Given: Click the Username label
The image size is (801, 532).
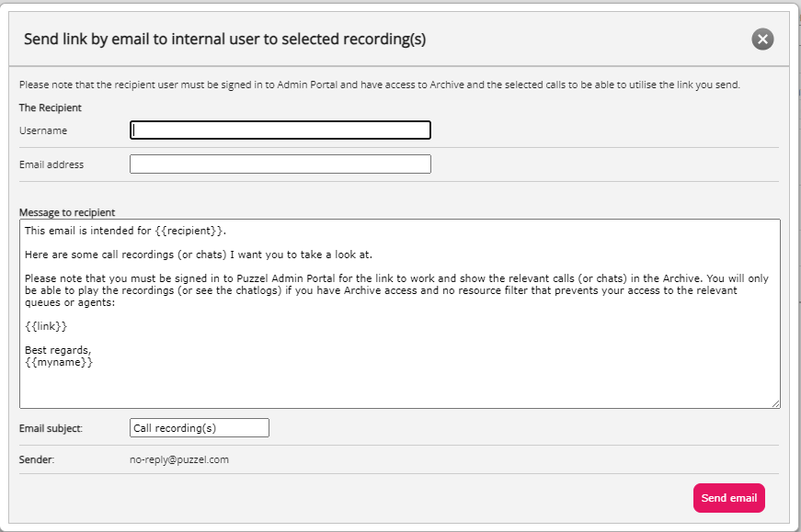Looking at the screenshot, I should pos(43,130).
